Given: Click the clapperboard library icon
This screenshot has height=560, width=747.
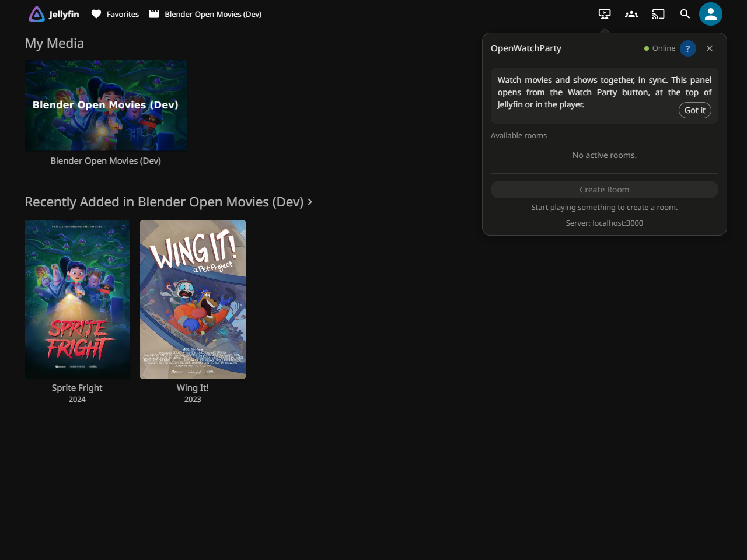Looking at the screenshot, I should 154,14.
